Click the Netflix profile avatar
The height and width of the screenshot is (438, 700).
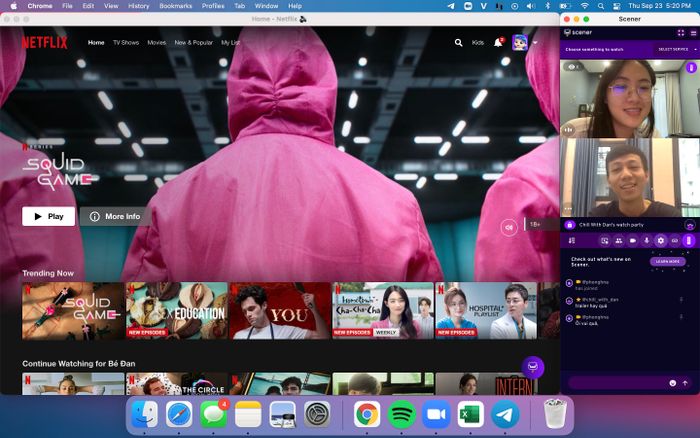[520, 43]
